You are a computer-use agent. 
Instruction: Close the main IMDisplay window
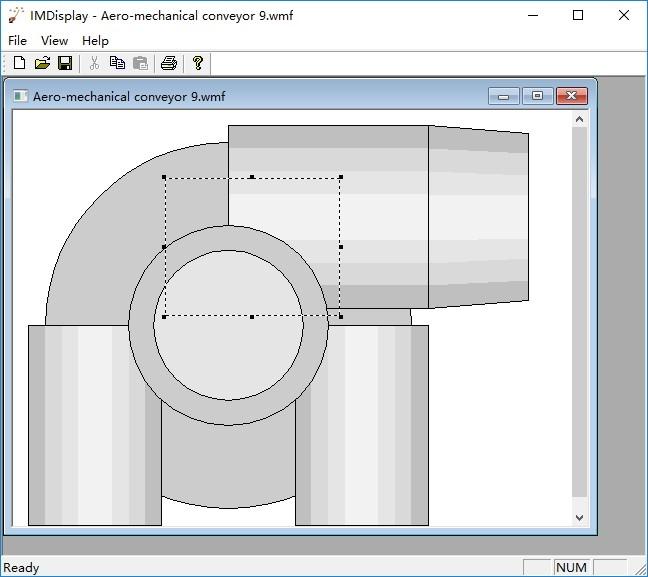(624, 16)
